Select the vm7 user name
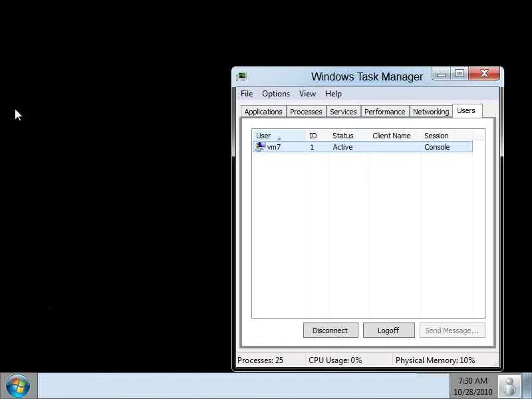The height and width of the screenshot is (399, 532). [274, 147]
